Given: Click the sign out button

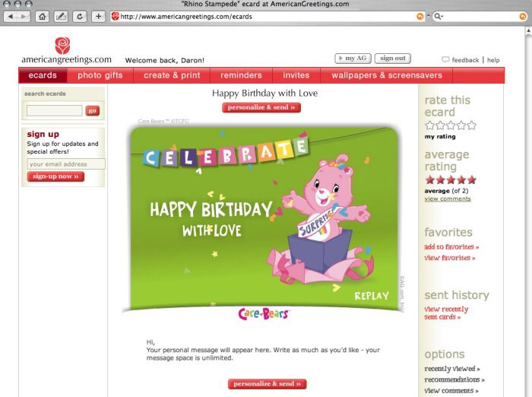Looking at the screenshot, I should [x=393, y=59].
